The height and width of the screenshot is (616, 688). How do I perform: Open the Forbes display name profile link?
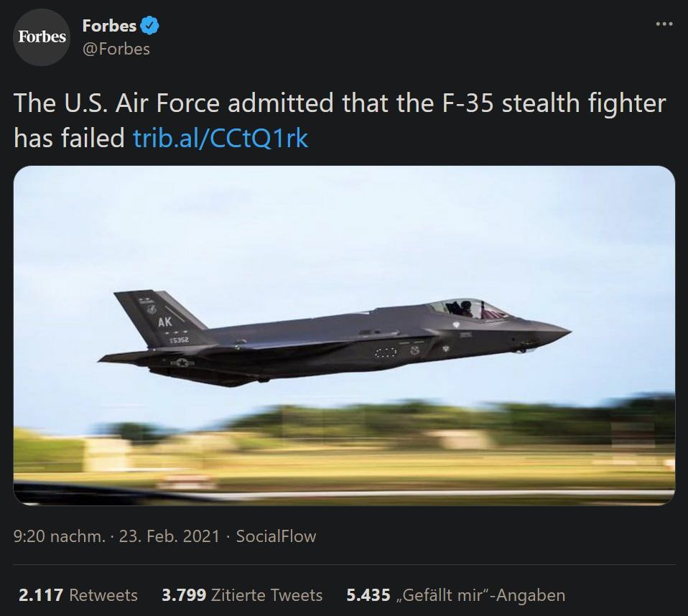click(109, 27)
